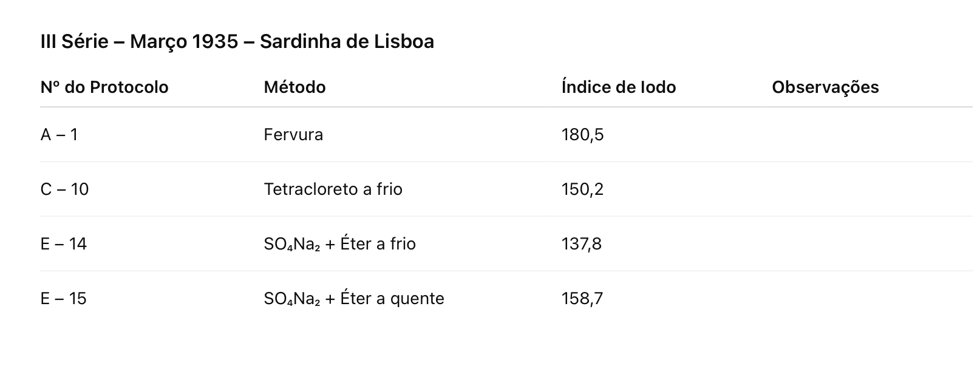Click protocol cell E – 15

(64, 299)
